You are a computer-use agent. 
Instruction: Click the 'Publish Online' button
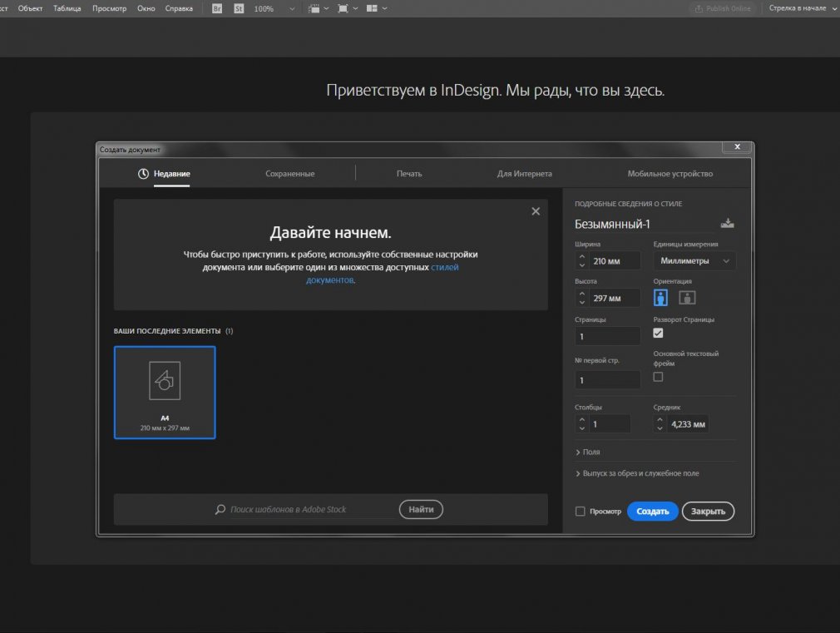point(723,8)
